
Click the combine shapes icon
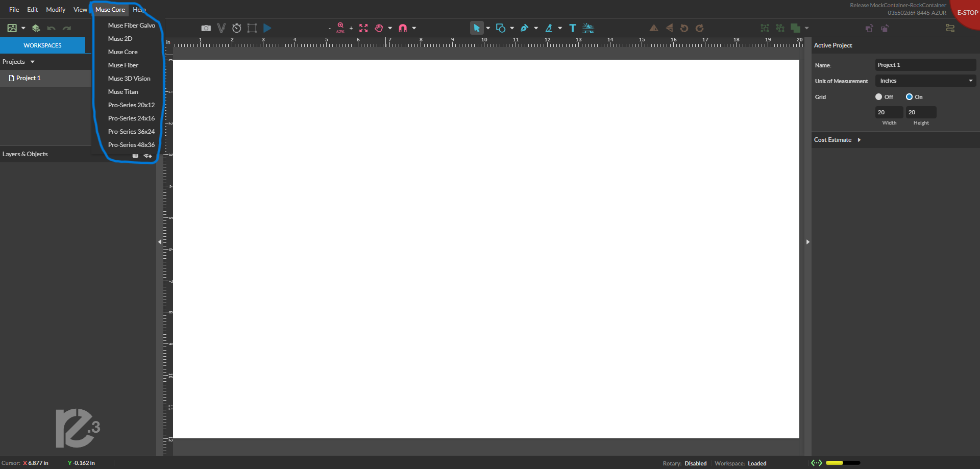(795, 28)
